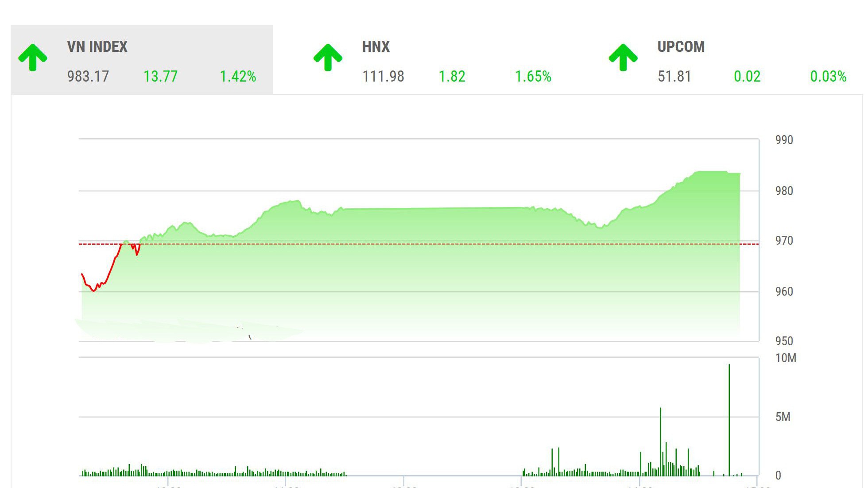Click the UPCOM percentage change 0.03%
The width and height of the screenshot is (868, 488).
click(x=828, y=76)
